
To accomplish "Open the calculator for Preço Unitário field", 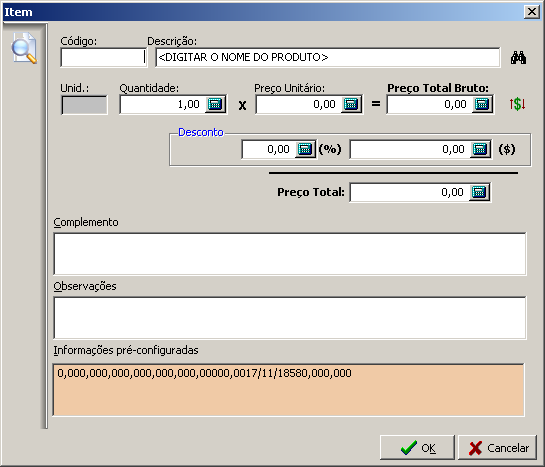I will click(x=350, y=104).
